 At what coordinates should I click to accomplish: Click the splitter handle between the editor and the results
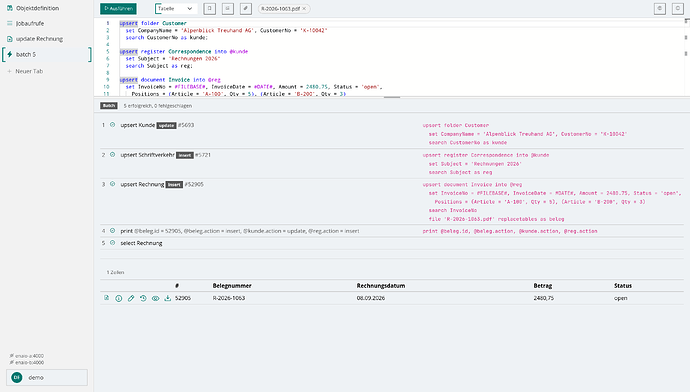392,97
